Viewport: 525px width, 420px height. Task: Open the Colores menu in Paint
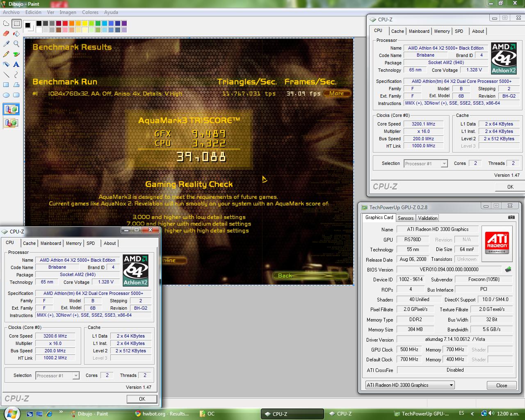point(90,12)
